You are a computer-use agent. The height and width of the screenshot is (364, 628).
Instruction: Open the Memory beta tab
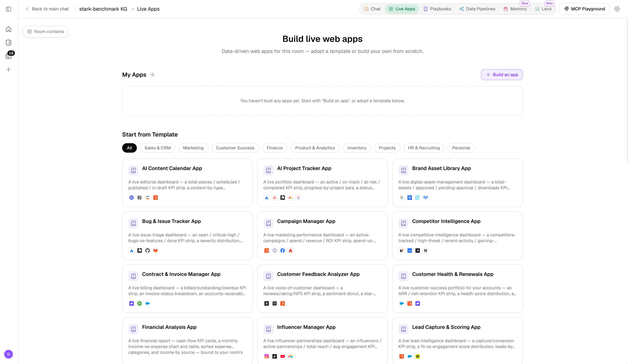(x=515, y=9)
